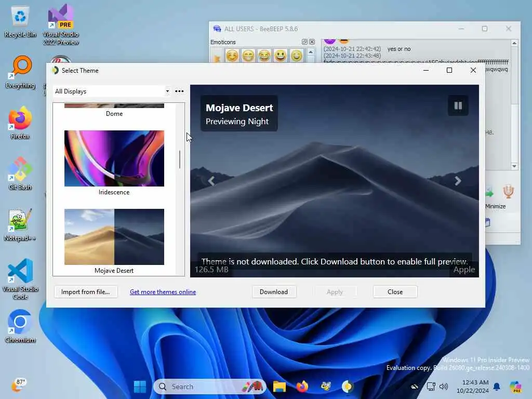Launch Chromium from the desktop
Screen dimensions: 532x399
tap(20, 326)
